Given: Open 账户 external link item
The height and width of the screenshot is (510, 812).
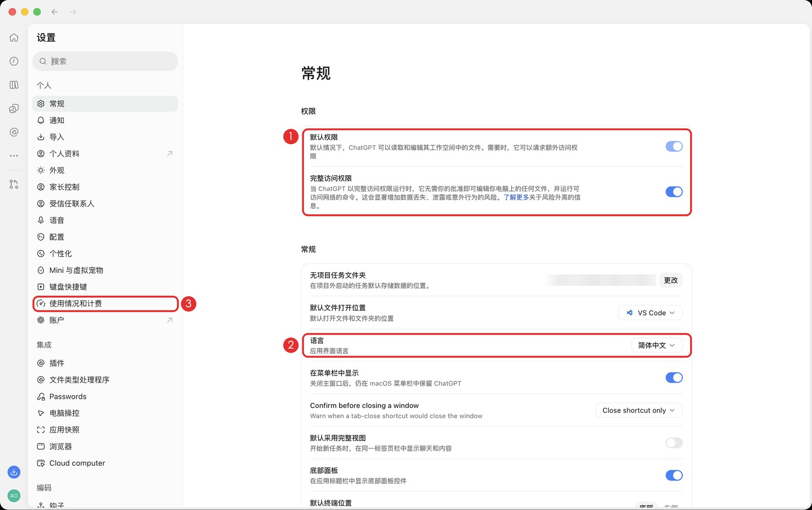Looking at the screenshot, I should (x=106, y=320).
